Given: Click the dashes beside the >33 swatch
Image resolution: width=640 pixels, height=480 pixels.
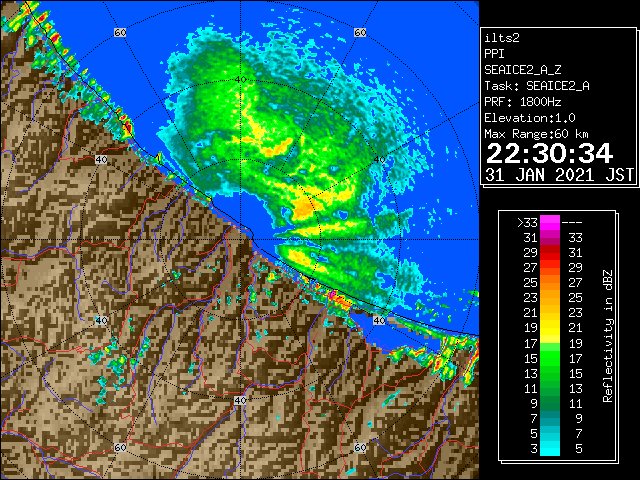Looking at the screenshot, I should (x=572, y=223).
